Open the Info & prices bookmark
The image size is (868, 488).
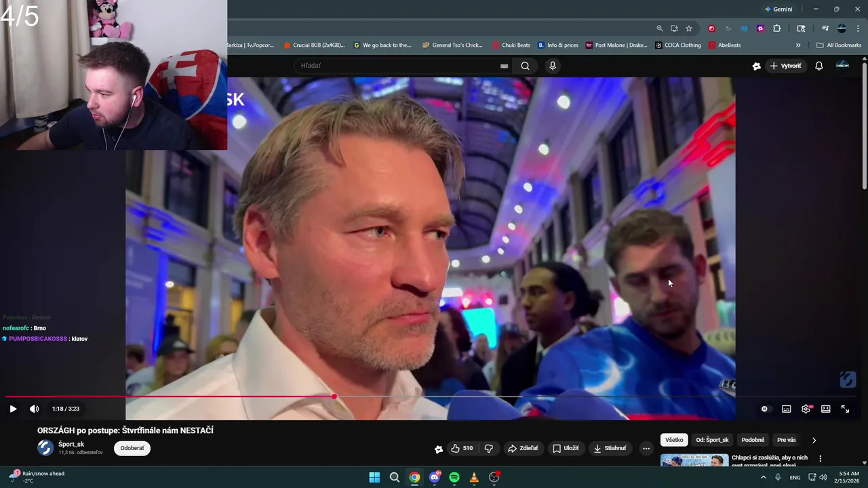coord(558,45)
